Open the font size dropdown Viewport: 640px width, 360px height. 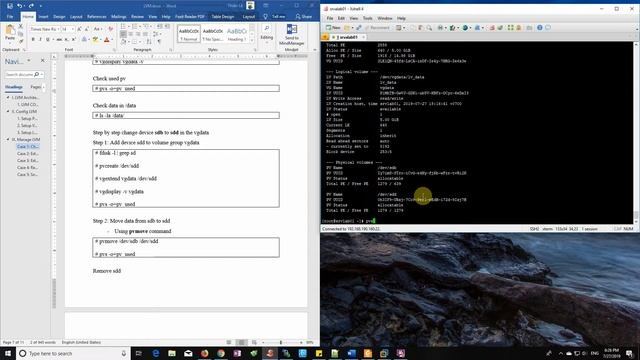tap(73, 29)
